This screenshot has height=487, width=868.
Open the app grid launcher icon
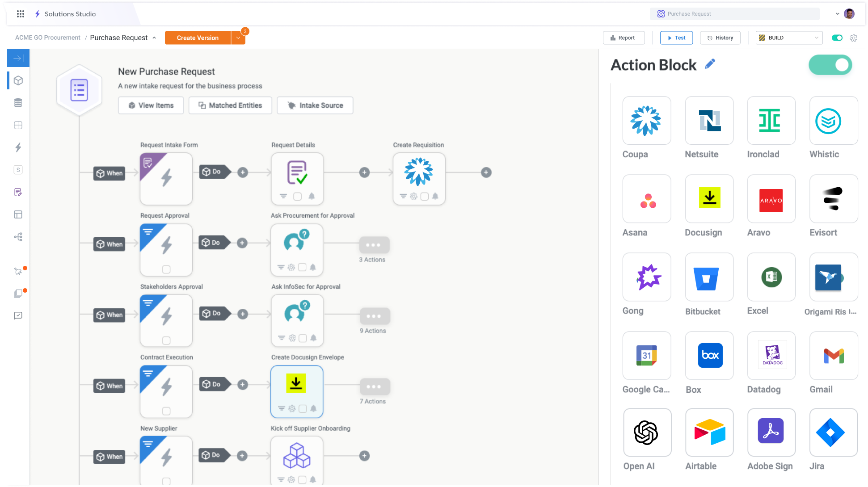click(21, 14)
